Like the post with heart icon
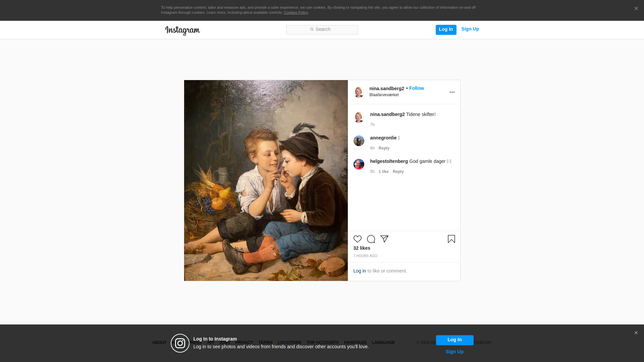 pyautogui.click(x=358, y=239)
